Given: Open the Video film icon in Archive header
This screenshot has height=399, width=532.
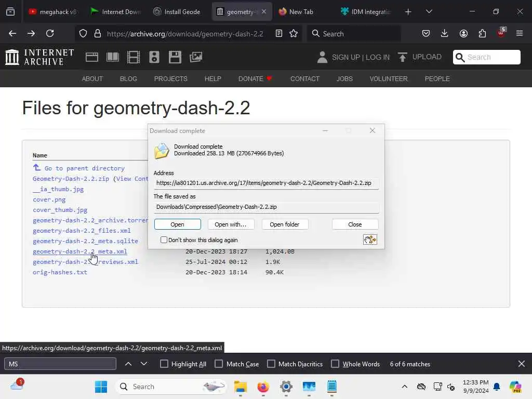Looking at the screenshot, I should pos(134,57).
